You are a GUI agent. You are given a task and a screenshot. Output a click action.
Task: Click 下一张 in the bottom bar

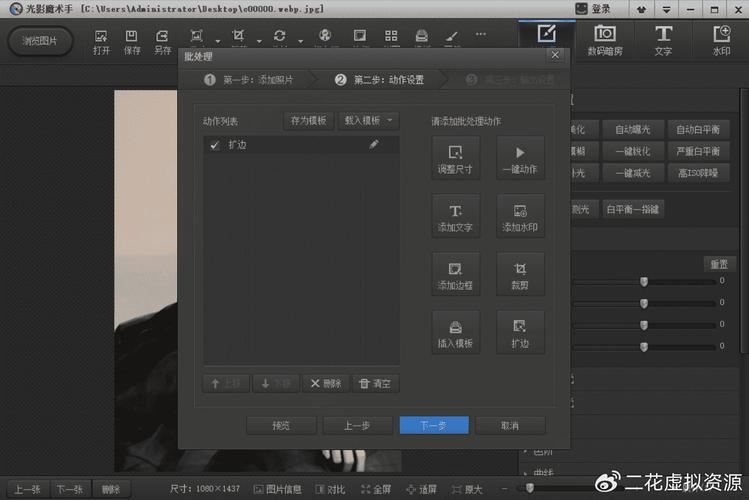70,489
